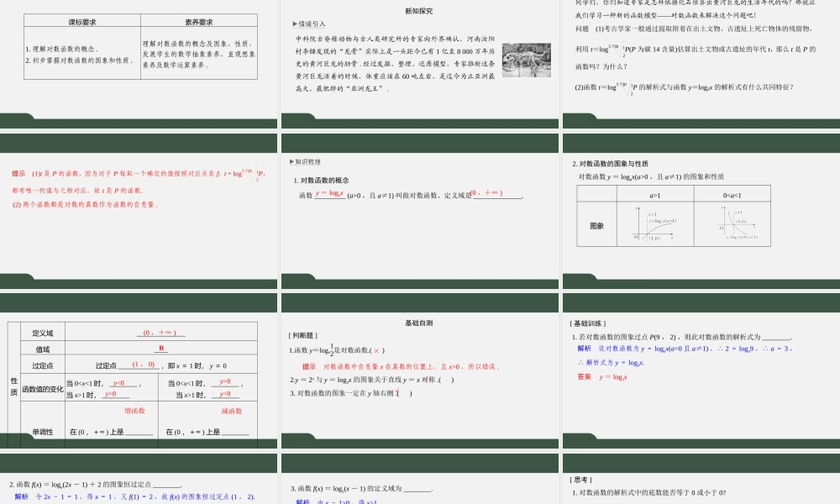Click the 素养要求 table header
This screenshot has width=840, height=504.
(200, 21)
